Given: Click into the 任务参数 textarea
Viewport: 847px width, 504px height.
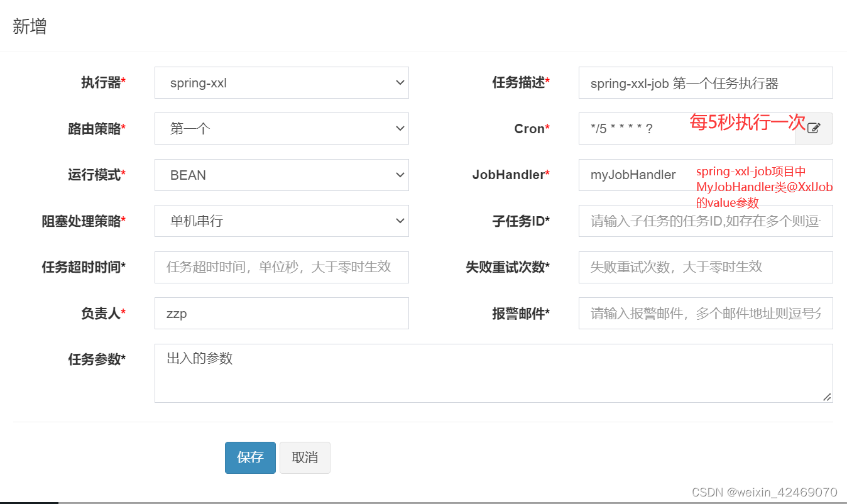Looking at the screenshot, I should 494,373.
